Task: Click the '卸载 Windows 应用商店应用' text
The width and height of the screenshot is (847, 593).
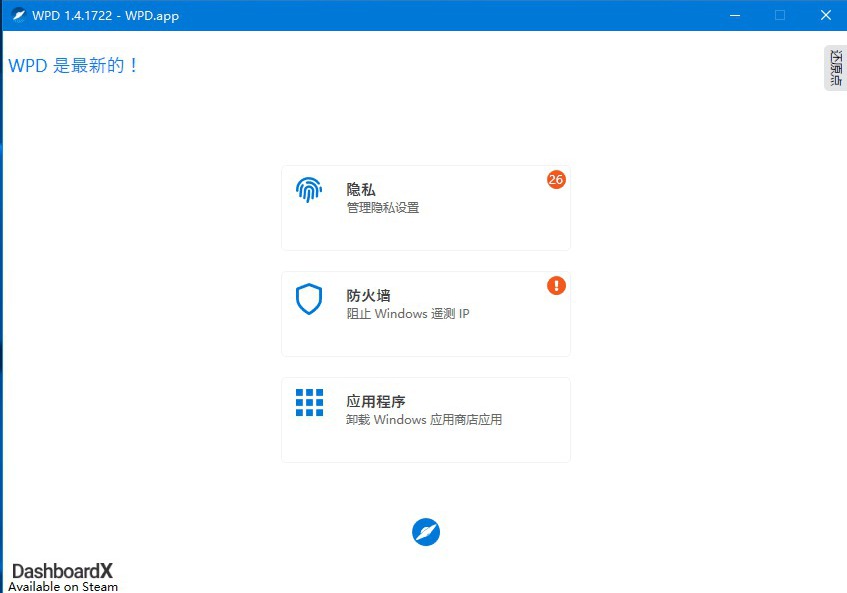Action: (x=424, y=419)
